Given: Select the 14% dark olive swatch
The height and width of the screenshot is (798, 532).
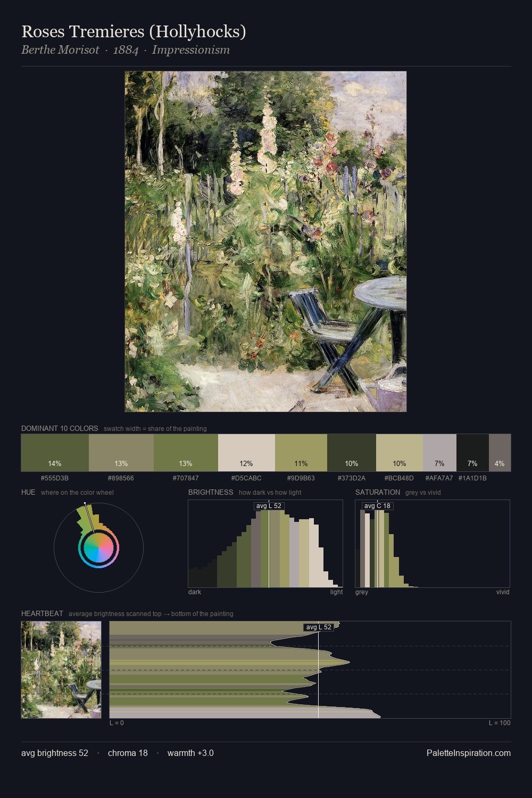Looking at the screenshot, I should pos(55,453).
